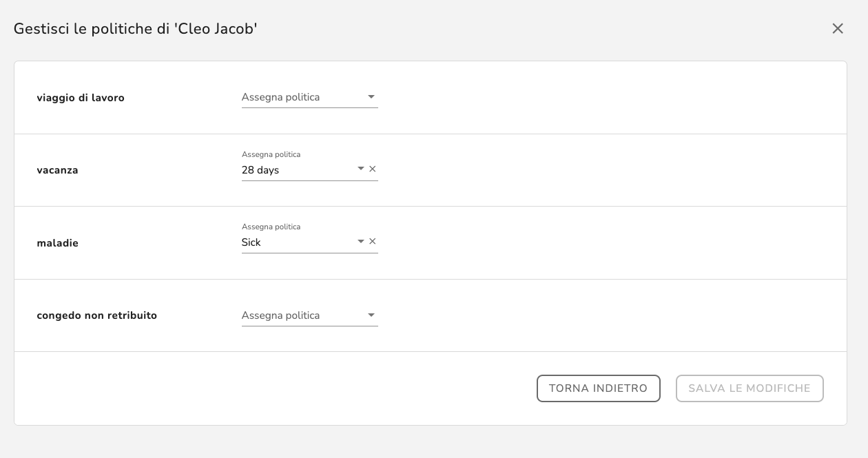Click the 'viaggio di lavoro' row label
868x458 pixels.
81,98
